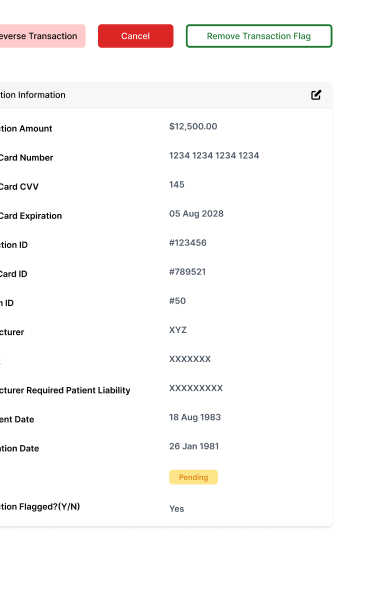Click the Reverse Transaction button

pyautogui.click(x=42, y=36)
